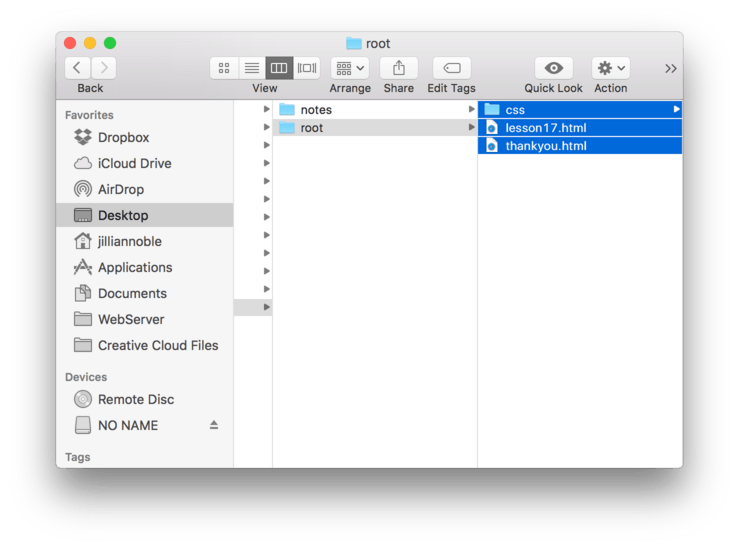Click the highlighted arrow in first column
This screenshot has height=548, width=739.
click(x=266, y=307)
